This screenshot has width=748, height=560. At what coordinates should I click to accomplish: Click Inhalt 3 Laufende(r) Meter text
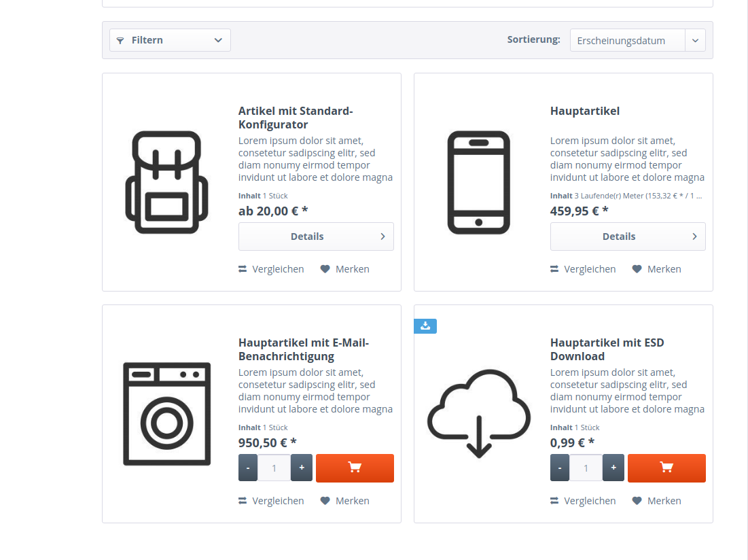click(x=626, y=196)
